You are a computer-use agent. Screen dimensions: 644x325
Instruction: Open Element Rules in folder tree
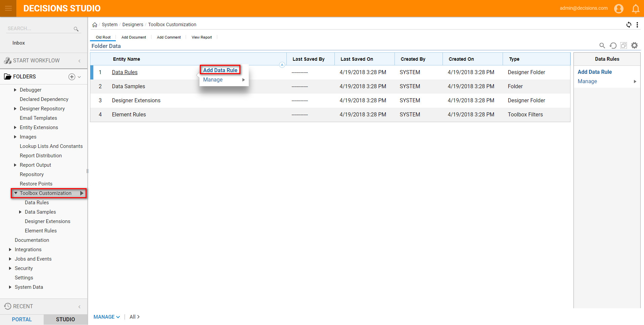41,231
